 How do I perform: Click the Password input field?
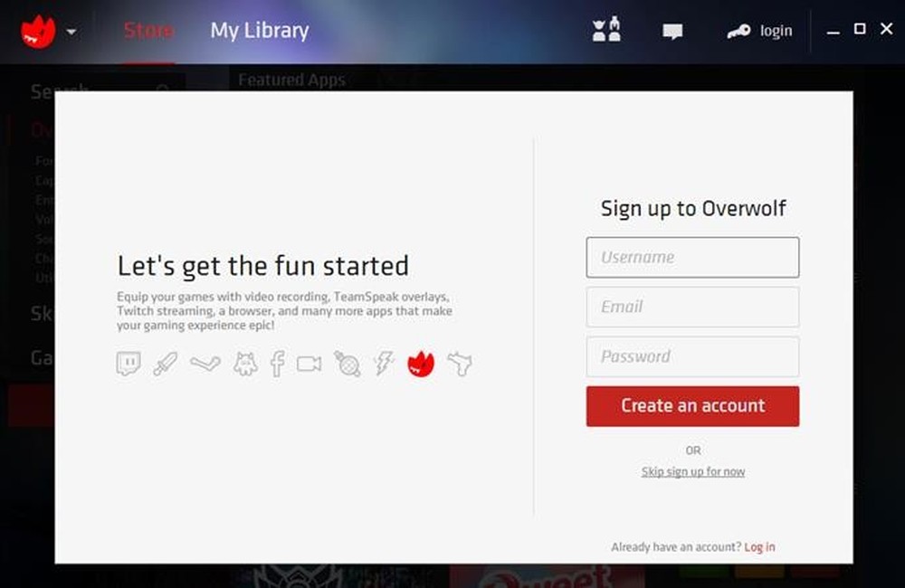pos(692,356)
